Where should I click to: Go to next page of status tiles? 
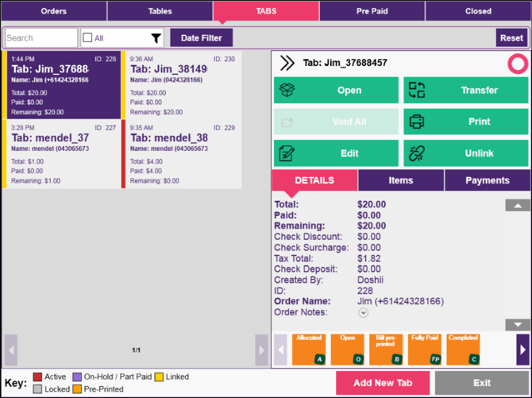coord(522,350)
